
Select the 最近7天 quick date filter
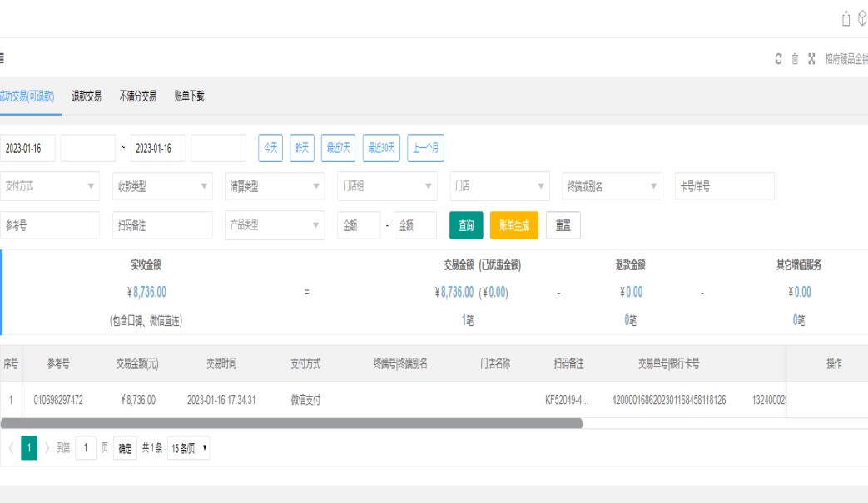coord(339,148)
